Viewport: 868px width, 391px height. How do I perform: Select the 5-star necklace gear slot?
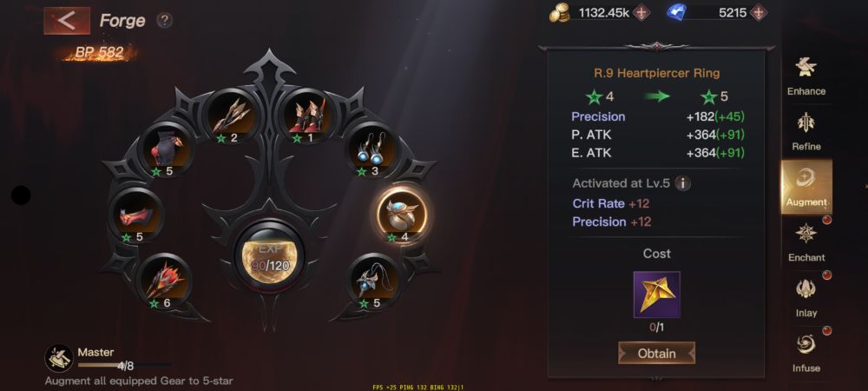pos(375,281)
